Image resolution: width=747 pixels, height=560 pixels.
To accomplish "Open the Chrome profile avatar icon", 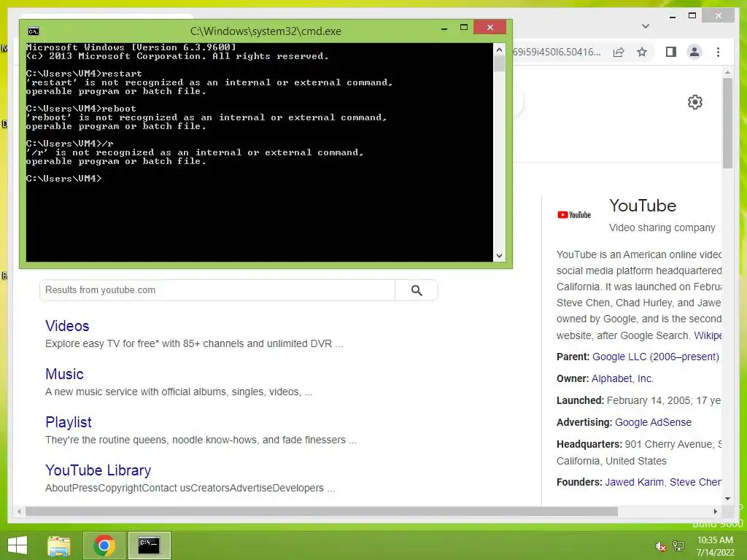I will (x=694, y=52).
